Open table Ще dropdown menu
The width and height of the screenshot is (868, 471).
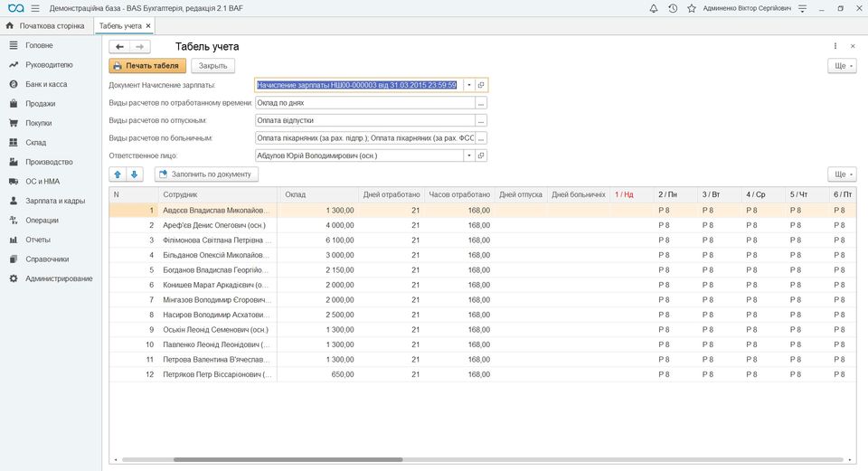coord(842,174)
